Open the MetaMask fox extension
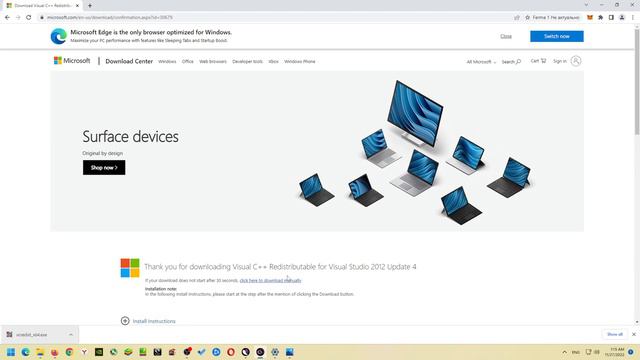640x360 pixels. click(x=590, y=18)
